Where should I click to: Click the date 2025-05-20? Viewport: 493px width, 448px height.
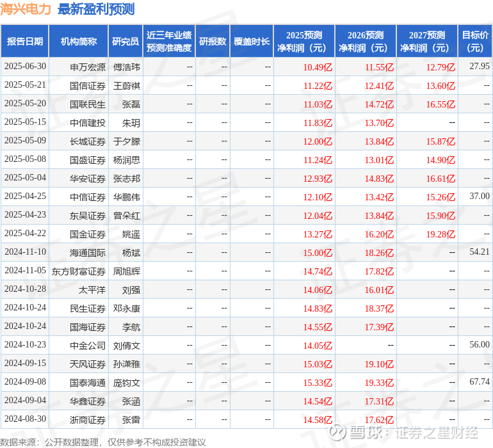click(x=25, y=104)
